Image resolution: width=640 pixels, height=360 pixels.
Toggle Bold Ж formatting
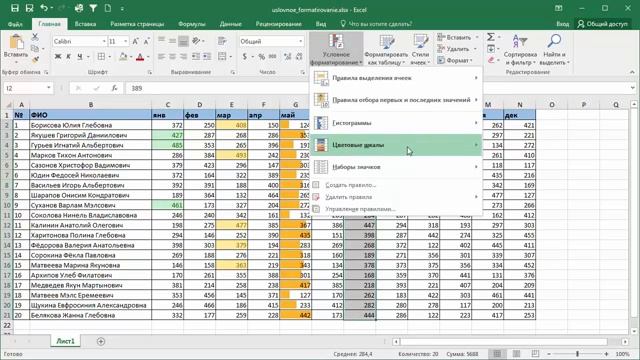tap(58, 57)
